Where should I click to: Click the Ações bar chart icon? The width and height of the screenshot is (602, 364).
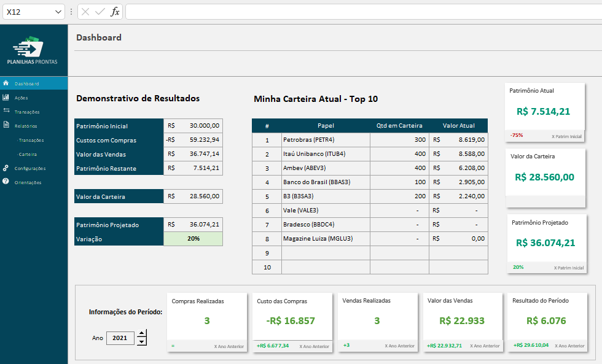point(6,98)
